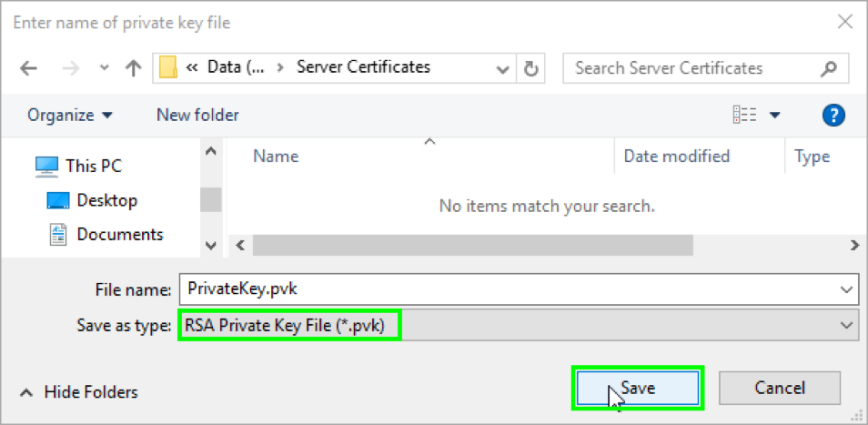The height and width of the screenshot is (425, 868).
Task: Click the Cancel button
Action: [x=780, y=388]
